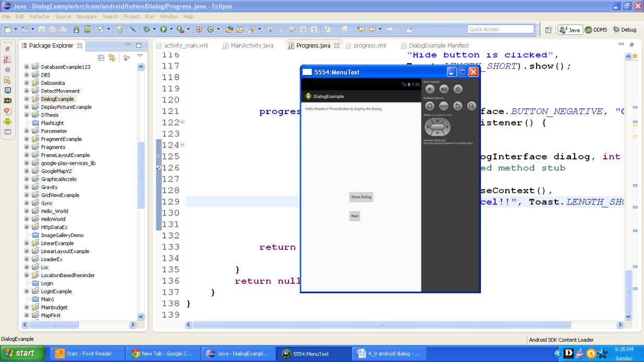Expand the LoginExample project node
644x362 pixels.
(27, 291)
